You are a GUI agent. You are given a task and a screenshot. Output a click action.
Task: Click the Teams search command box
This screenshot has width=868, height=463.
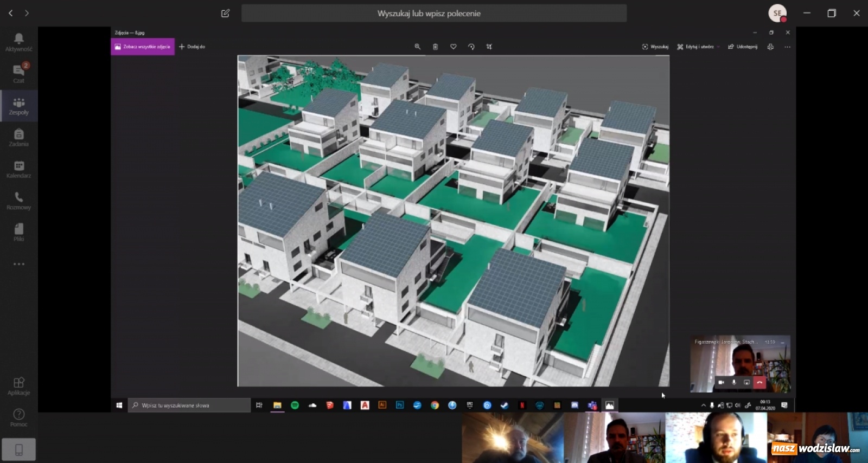(433, 13)
